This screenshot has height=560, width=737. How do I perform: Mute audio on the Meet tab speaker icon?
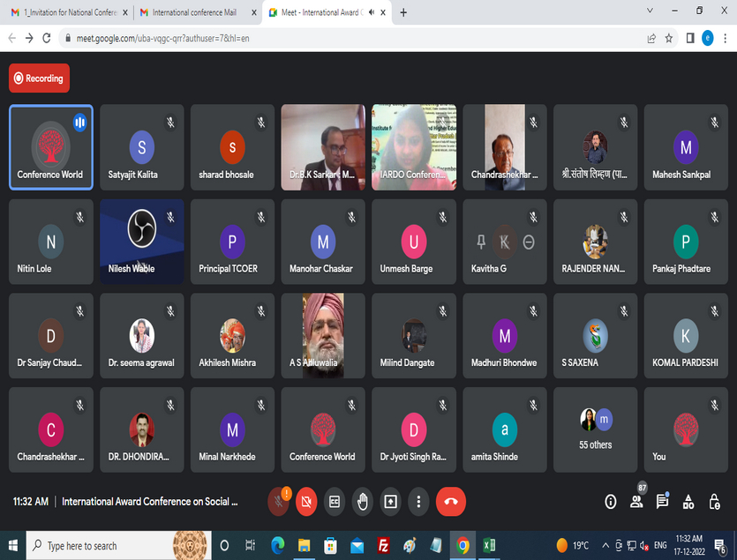[372, 12]
